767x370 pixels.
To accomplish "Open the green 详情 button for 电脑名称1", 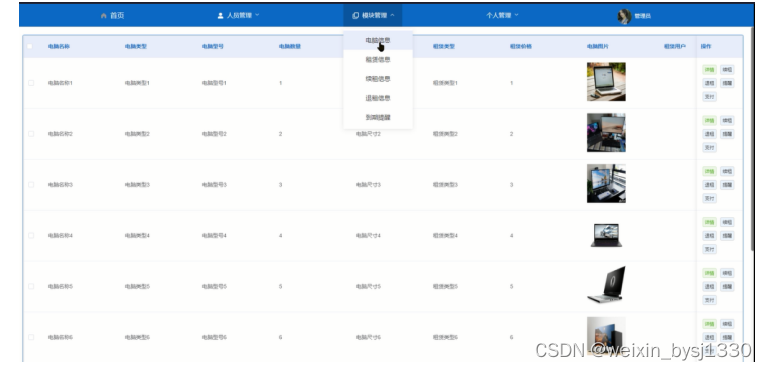I will click(x=709, y=69).
